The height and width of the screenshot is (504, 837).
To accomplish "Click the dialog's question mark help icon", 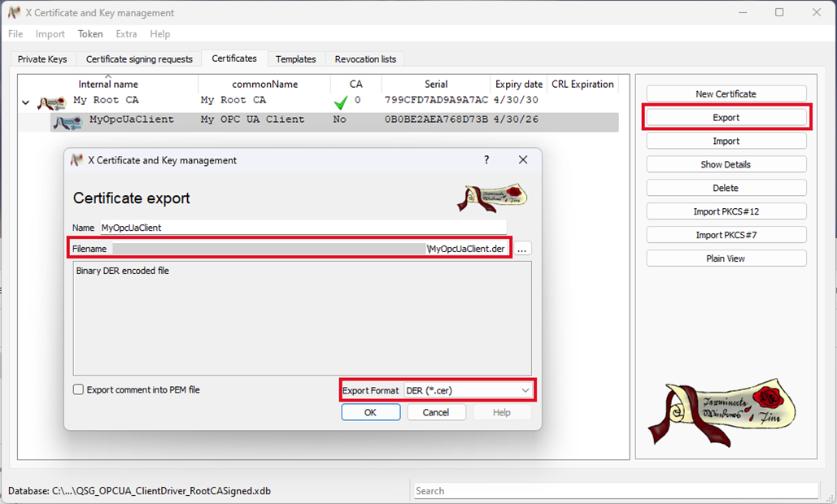I will click(486, 160).
